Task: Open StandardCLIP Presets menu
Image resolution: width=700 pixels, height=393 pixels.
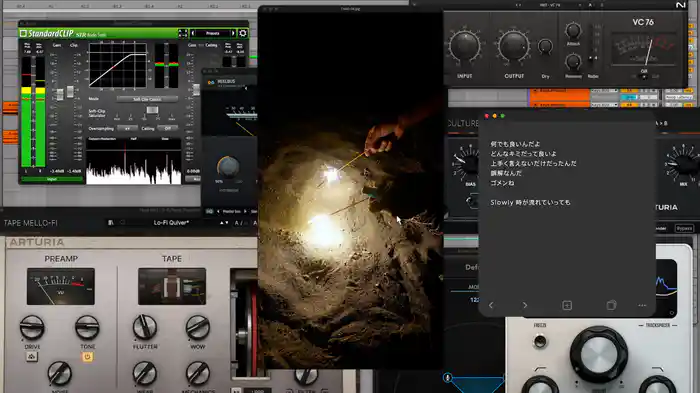Action: click(212, 33)
